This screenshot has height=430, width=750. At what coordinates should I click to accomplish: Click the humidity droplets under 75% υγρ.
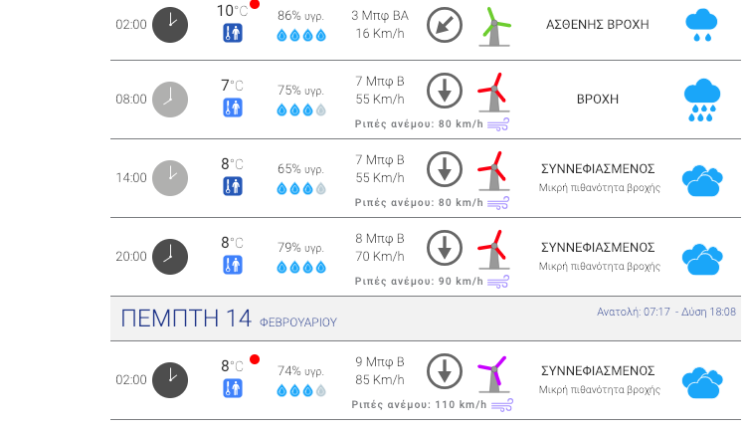click(x=301, y=110)
